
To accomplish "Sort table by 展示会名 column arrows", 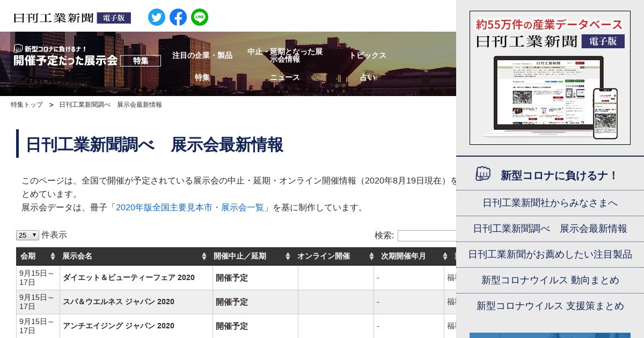I will (204, 256).
